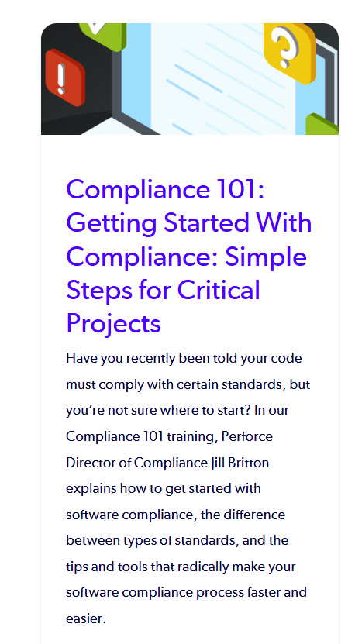355x644 pixels.
Task: Click the yellow question mark icon
Action: tap(290, 52)
